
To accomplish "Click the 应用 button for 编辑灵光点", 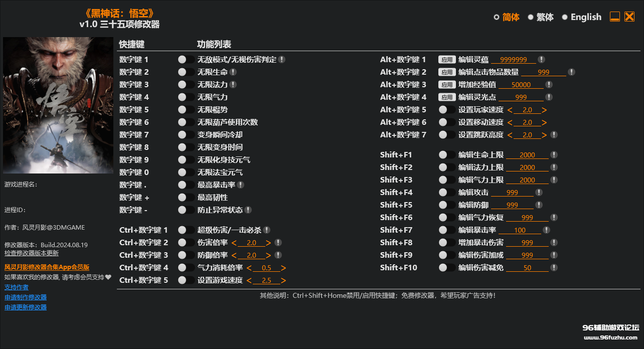I will [x=447, y=97].
